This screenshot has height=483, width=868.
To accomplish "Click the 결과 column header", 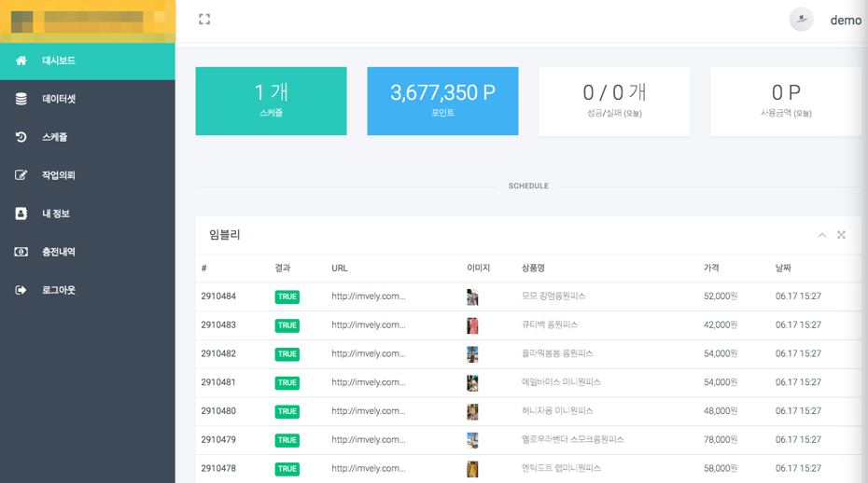I will pyautogui.click(x=282, y=268).
